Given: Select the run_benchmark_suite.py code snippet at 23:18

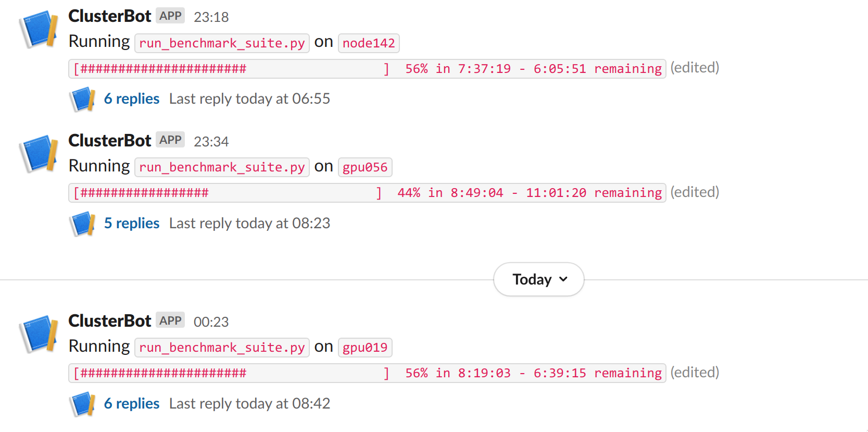Looking at the screenshot, I should coord(222,43).
